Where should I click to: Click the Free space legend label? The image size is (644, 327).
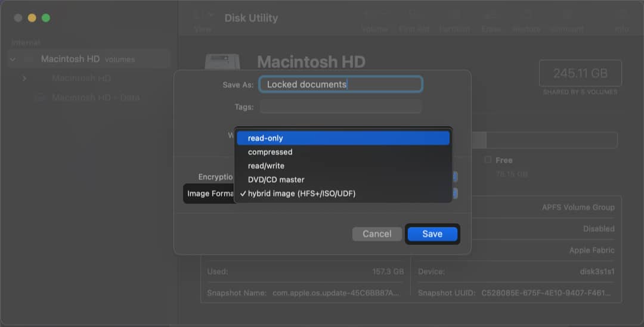point(503,160)
